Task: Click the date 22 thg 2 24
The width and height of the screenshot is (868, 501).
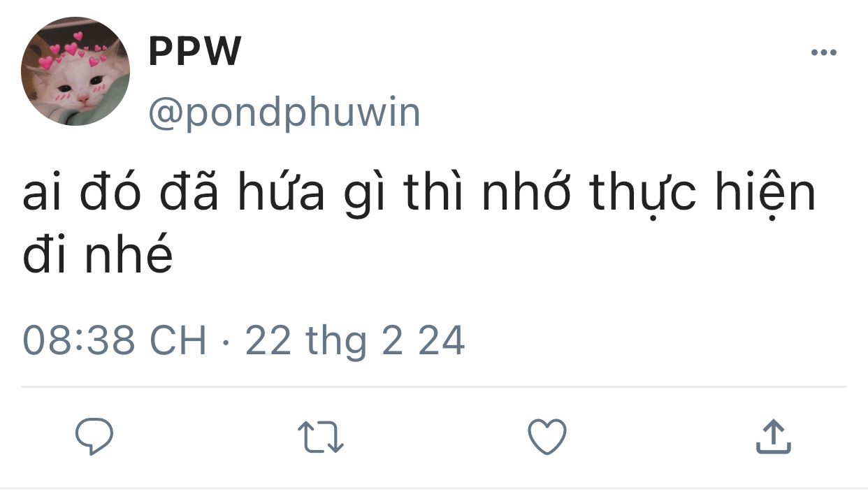Action: click(x=355, y=341)
